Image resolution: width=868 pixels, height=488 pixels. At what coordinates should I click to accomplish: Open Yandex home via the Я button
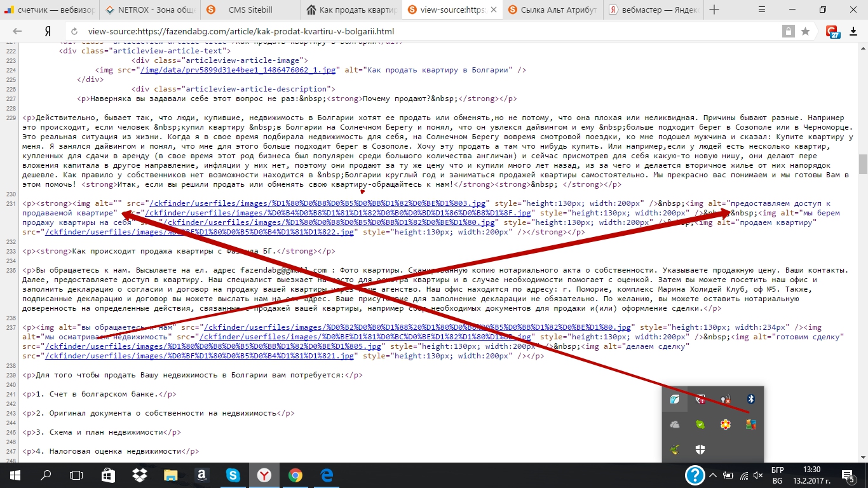[48, 31]
